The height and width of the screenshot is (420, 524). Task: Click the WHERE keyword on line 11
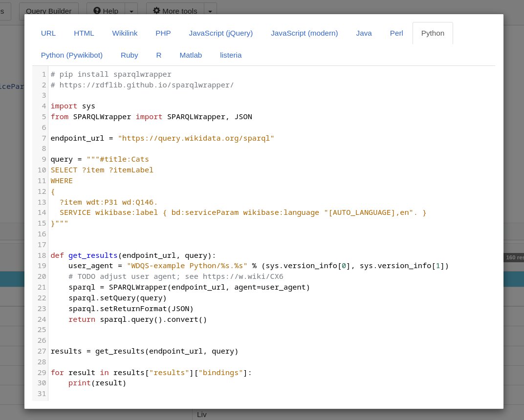tap(62, 181)
